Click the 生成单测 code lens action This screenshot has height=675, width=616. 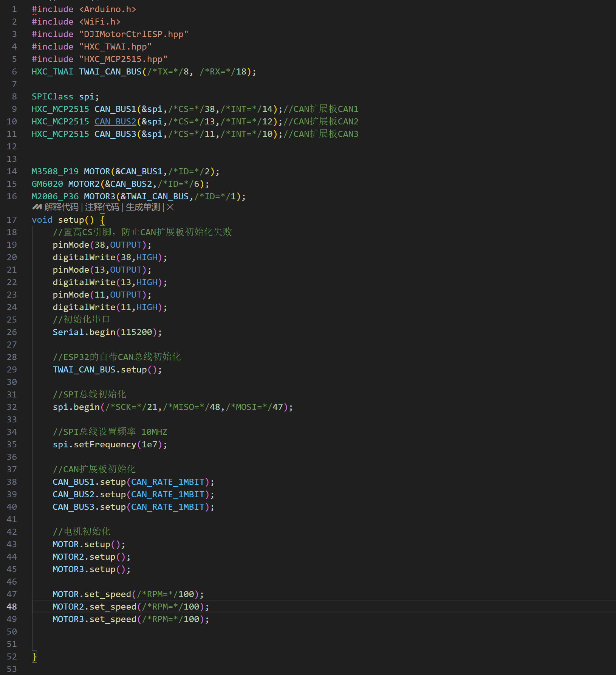click(143, 207)
